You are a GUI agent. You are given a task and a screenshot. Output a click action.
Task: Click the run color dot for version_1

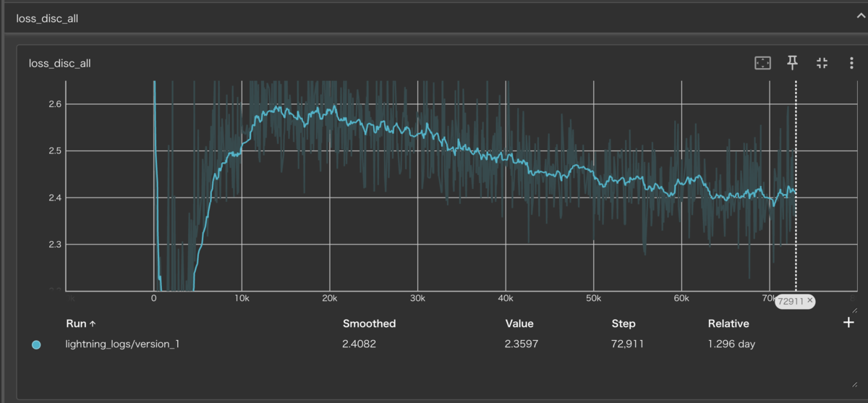tap(36, 344)
